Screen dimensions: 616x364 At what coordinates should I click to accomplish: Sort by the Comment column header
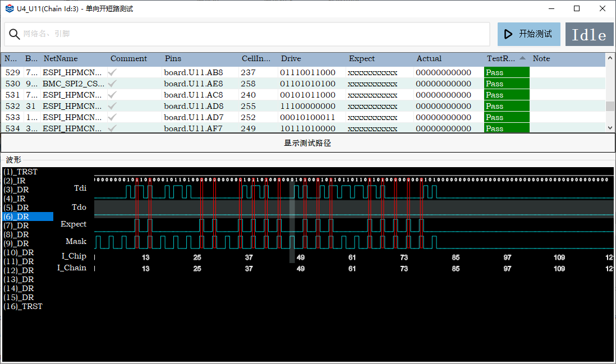pos(128,59)
